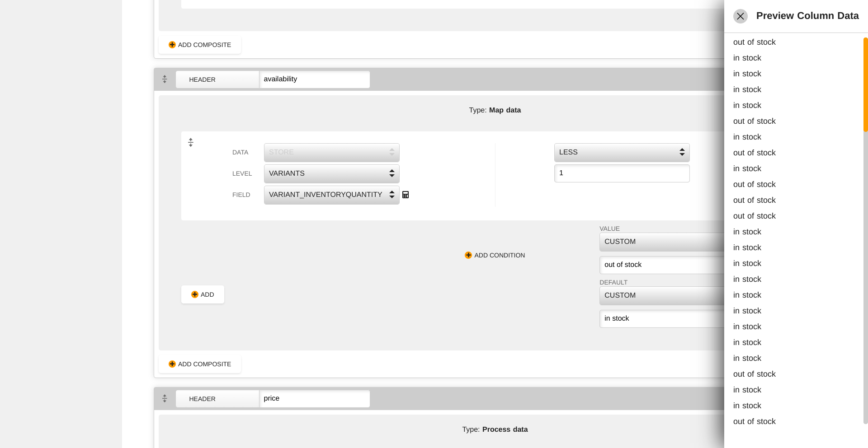This screenshot has height=448, width=868.
Task: Click the comparison value field containing 1
Action: click(622, 173)
